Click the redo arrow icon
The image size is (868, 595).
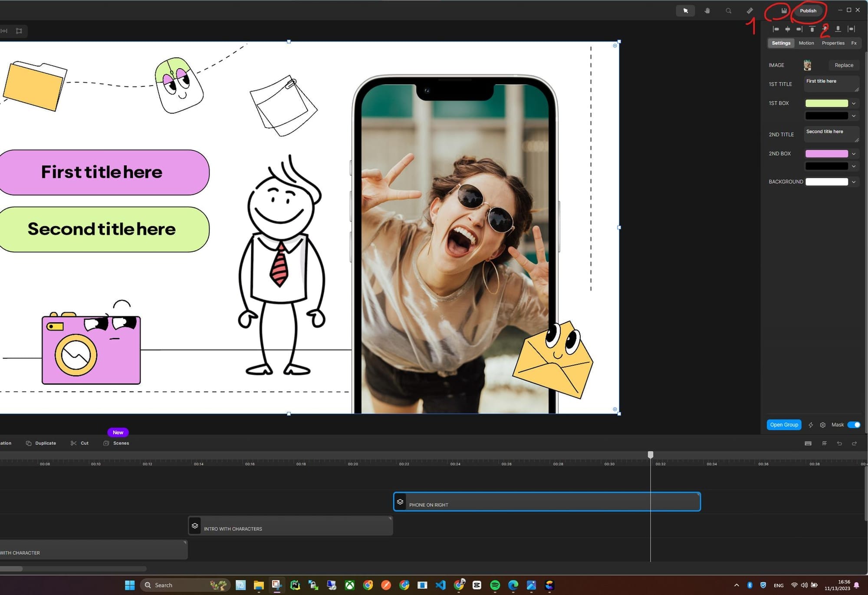pos(854,443)
